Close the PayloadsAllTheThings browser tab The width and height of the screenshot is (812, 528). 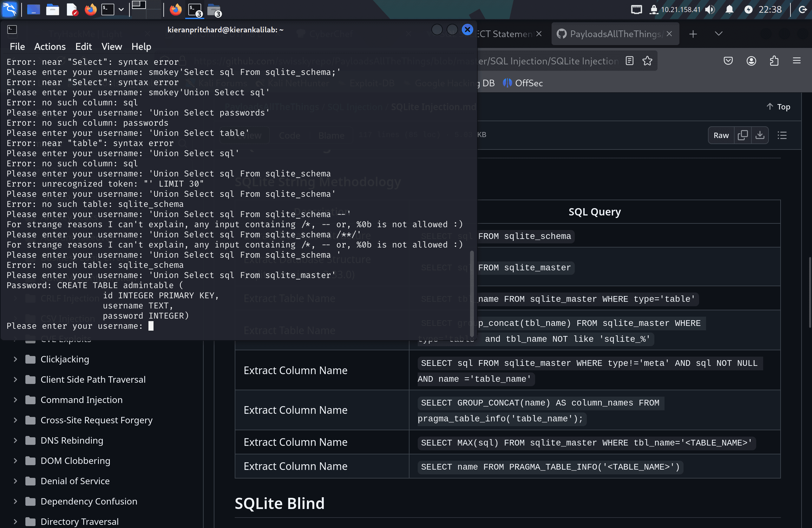coord(669,34)
